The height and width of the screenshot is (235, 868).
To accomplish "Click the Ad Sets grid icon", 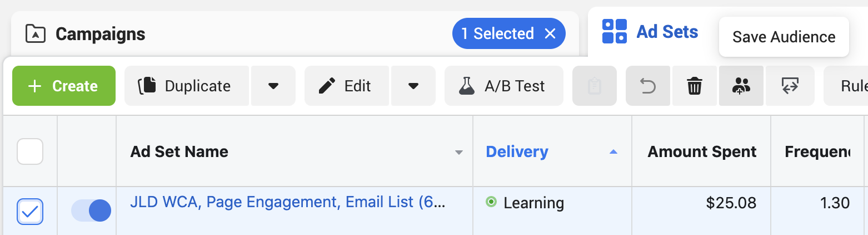I will coord(615,31).
